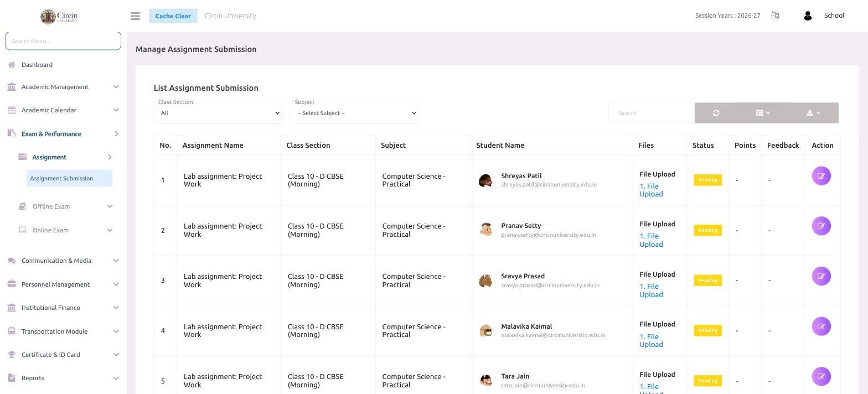The image size is (868, 394).
Task: Open the Dashboard menu item
Action: 37,65
